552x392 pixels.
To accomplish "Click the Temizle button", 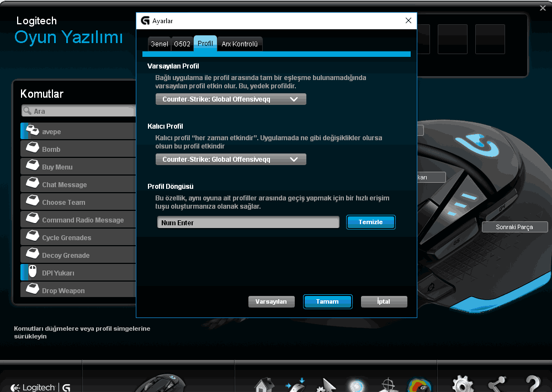I will [371, 223].
